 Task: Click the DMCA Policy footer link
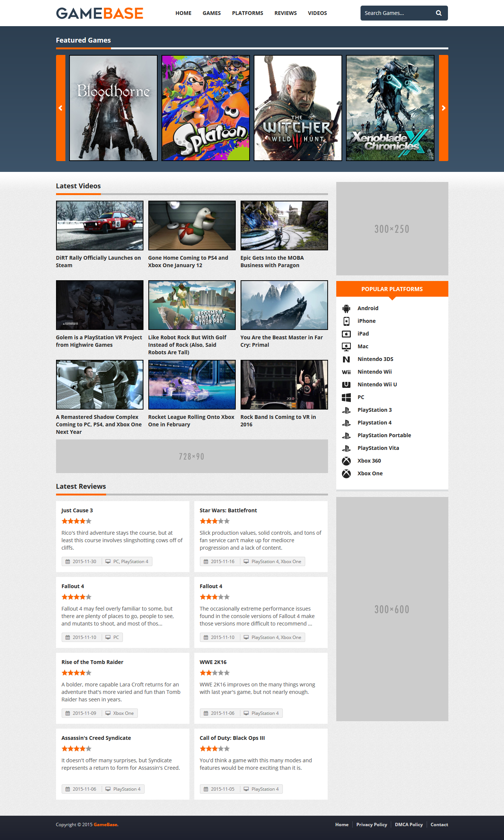(409, 824)
